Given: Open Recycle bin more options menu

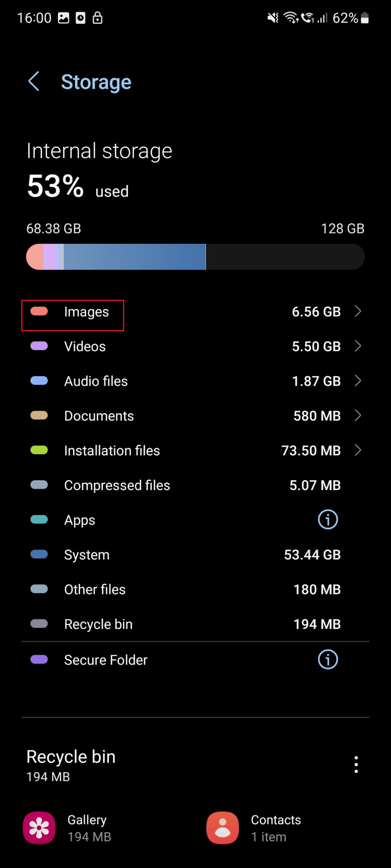Looking at the screenshot, I should 356,764.
